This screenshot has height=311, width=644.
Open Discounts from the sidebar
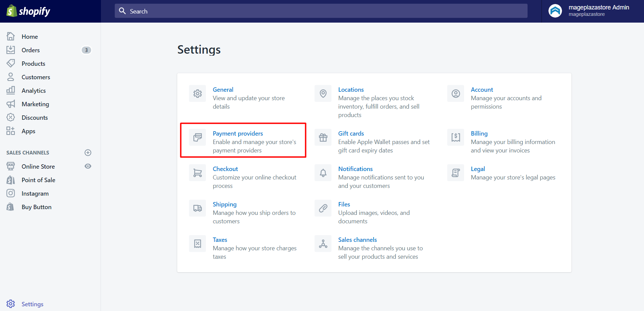35,117
